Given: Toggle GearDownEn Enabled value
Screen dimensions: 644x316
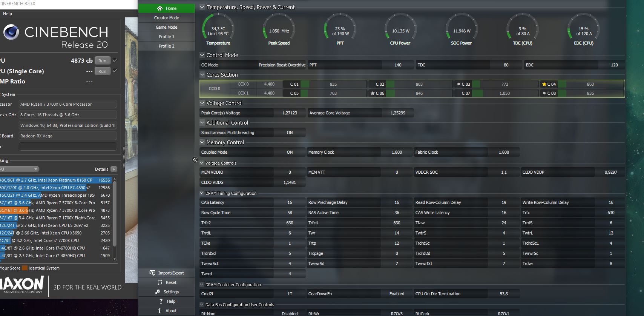Looking at the screenshot, I should [x=397, y=294].
